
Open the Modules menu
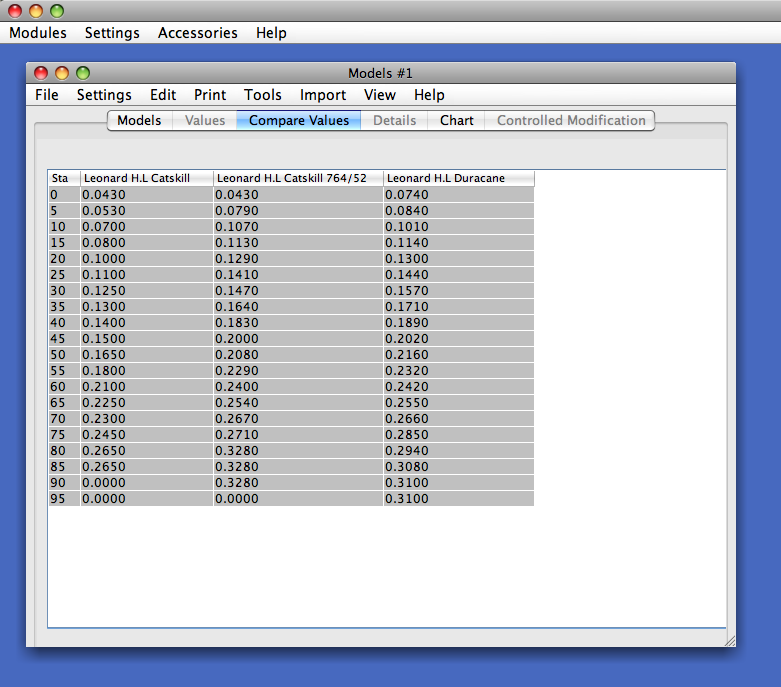(x=38, y=33)
